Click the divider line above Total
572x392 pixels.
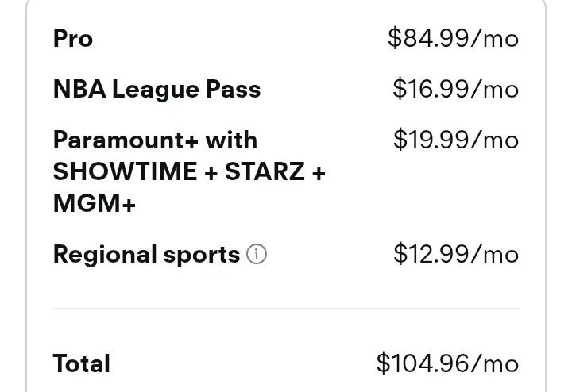point(286,309)
